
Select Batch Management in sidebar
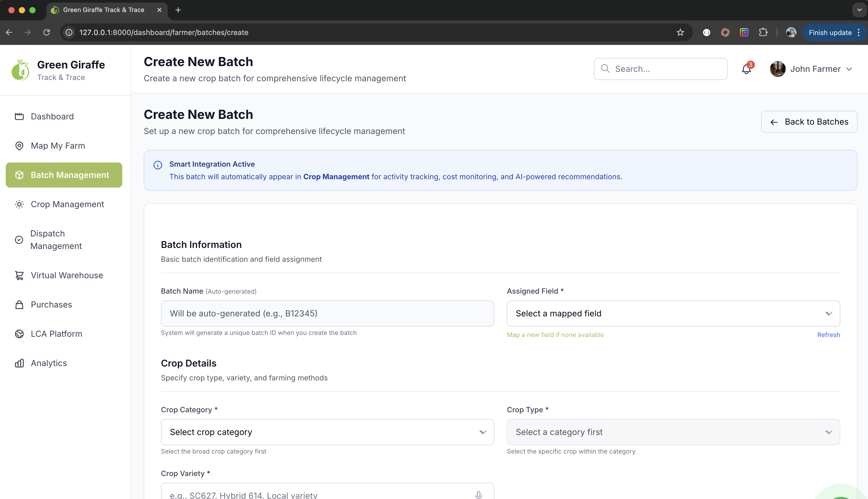[x=64, y=175]
